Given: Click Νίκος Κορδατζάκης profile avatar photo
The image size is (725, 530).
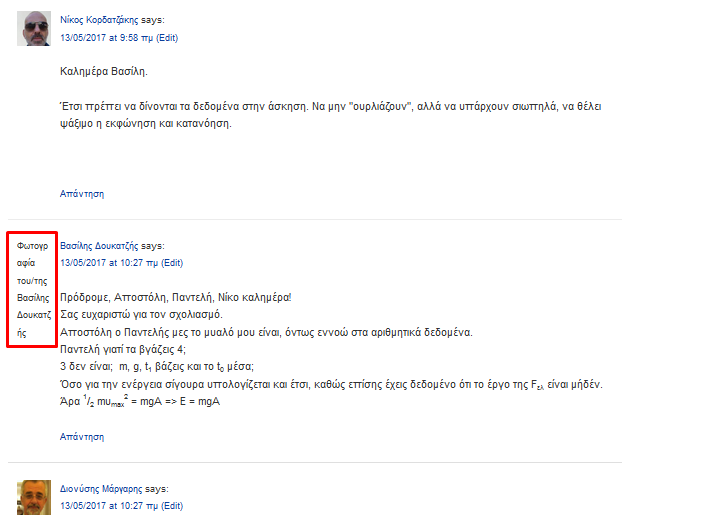Looking at the screenshot, I should [34, 28].
